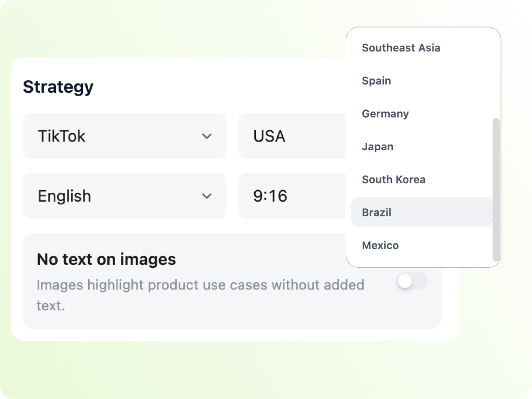Choose the highlighted Brazil option
Viewport: 532px width, 399px height.
(x=422, y=212)
